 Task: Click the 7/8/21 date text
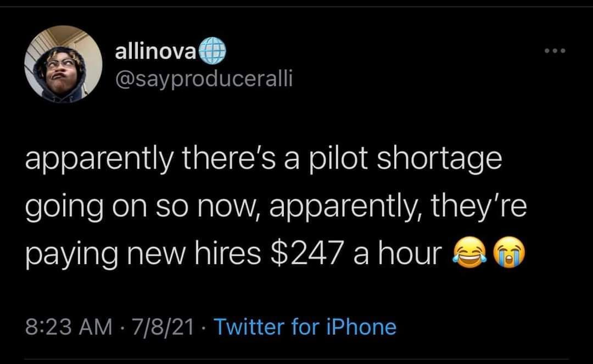(x=163, y=327)
